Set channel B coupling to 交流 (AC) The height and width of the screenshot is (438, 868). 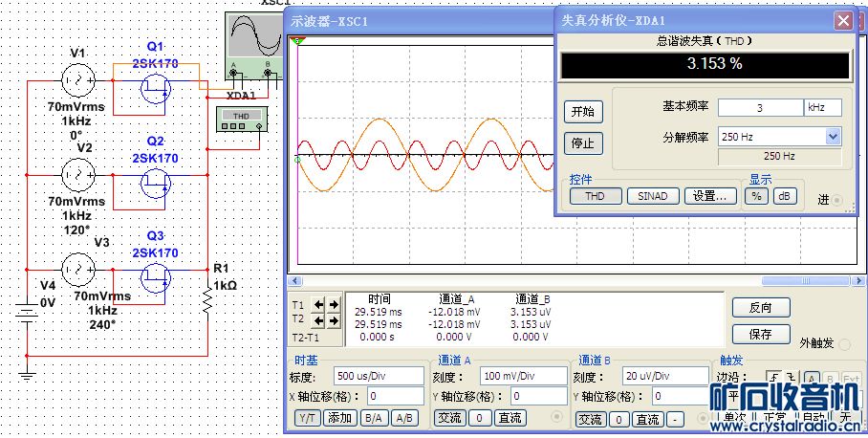pos(591,420)
